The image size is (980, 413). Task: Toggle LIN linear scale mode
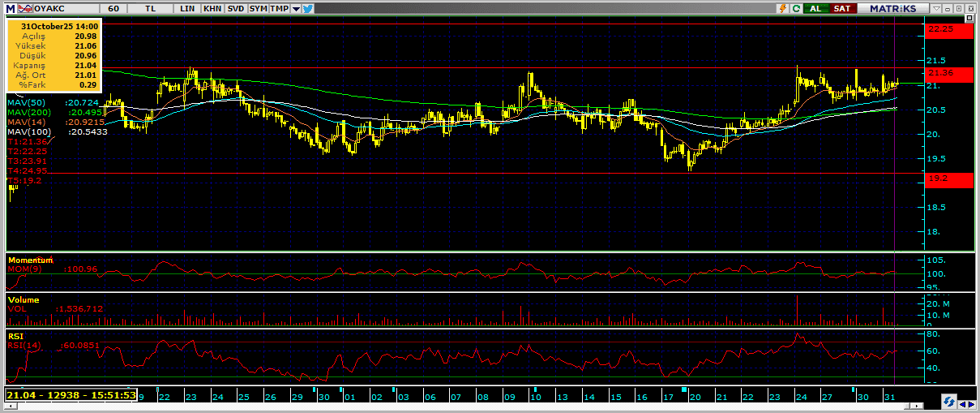coord(187,8)
